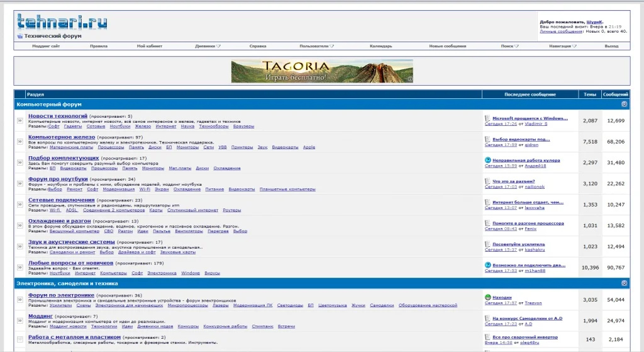
Task: Open the Компьютерное железо forum link
Action: (x=62, y=137)
